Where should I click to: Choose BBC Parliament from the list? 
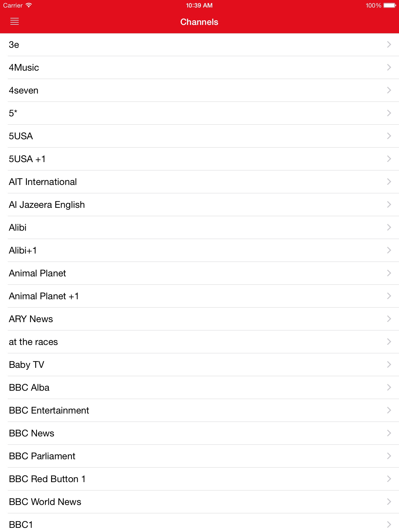(42, 456)
